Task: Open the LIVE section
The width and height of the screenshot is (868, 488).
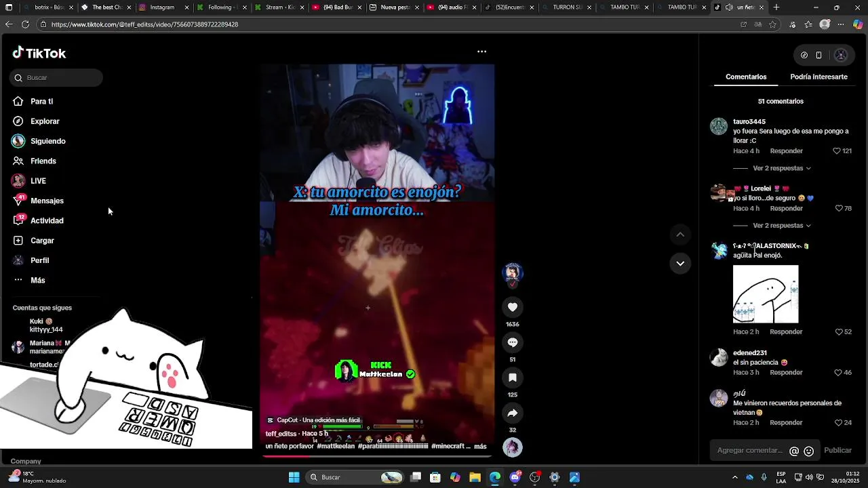Action: pyautogui.click(x=38, y=181)
